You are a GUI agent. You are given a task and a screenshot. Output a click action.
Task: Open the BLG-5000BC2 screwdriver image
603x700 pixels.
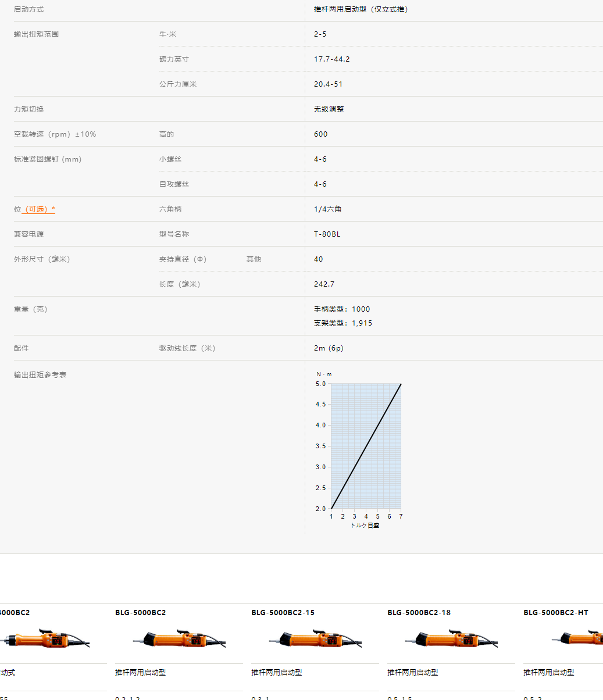(179, 640)
